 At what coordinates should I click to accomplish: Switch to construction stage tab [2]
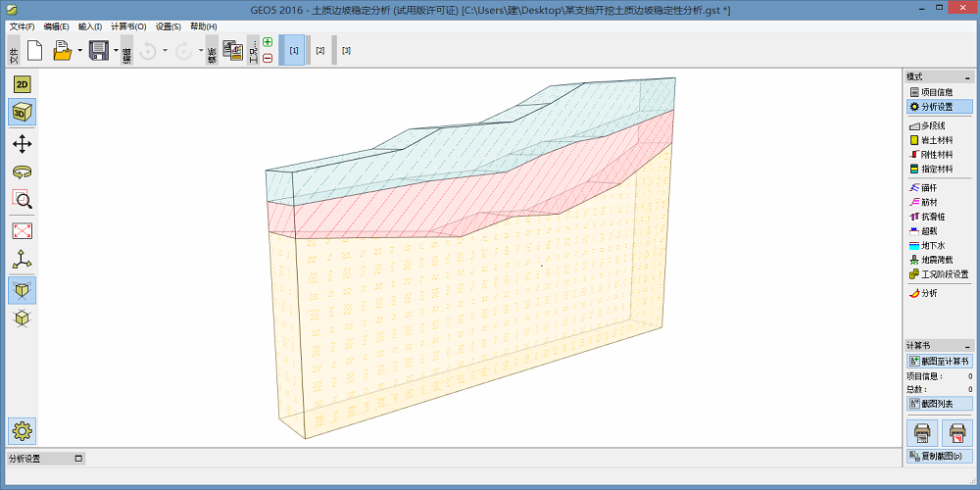click(x=319, y=50)
